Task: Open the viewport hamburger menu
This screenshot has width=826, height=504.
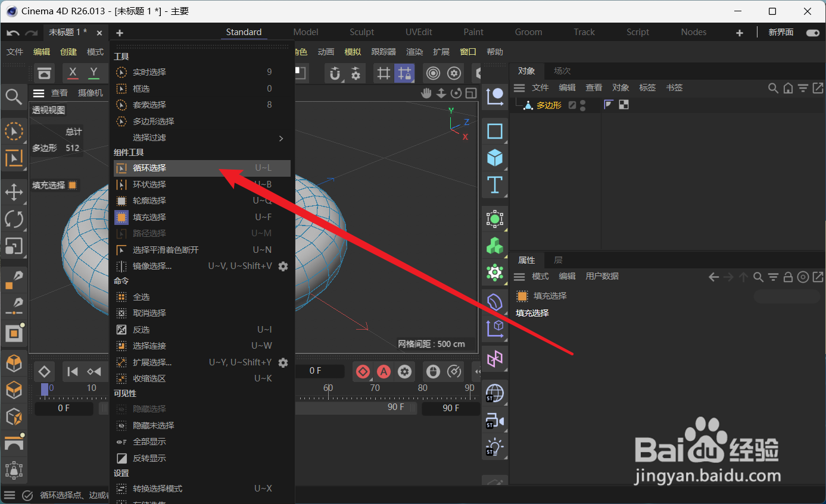Action: point(39,93)
